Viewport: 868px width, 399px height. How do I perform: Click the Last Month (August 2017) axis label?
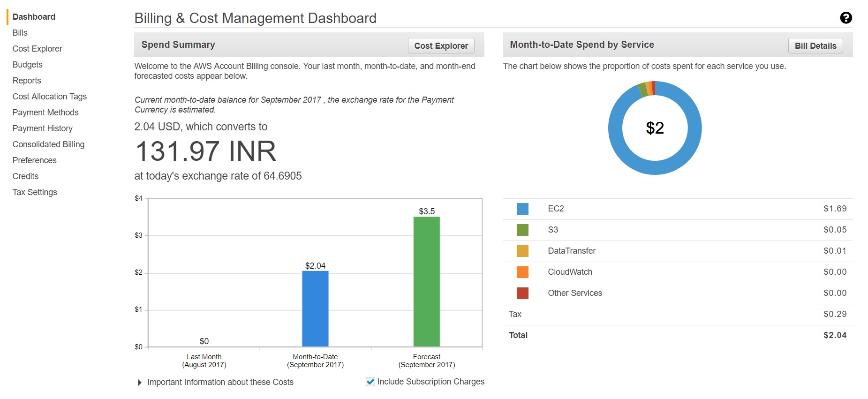(204, 361)
